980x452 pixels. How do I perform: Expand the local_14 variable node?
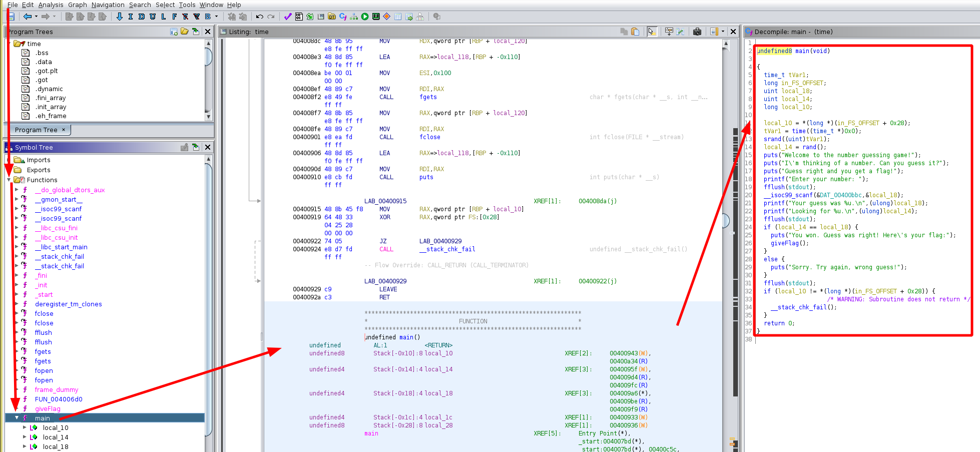pyautogui.click(x=25, y=437)
